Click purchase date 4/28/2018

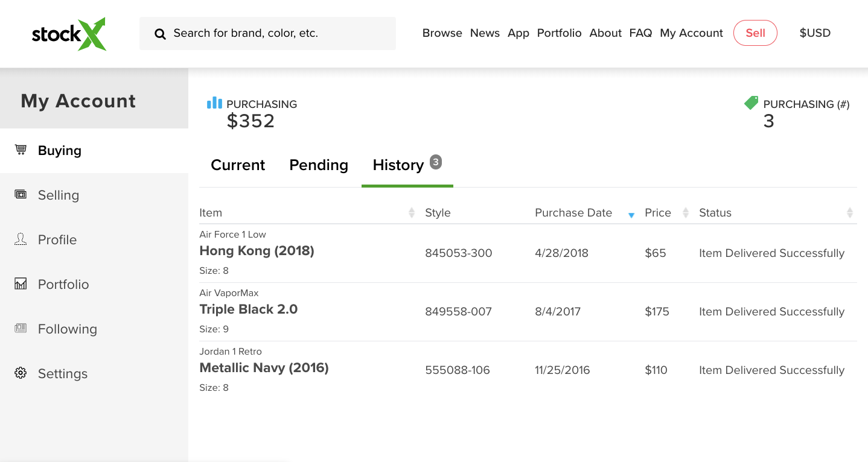(561, 253)
